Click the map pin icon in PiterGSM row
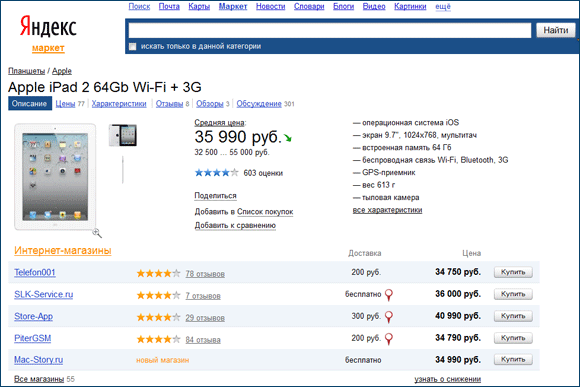 pyautogui.click(x=389, y=339)
